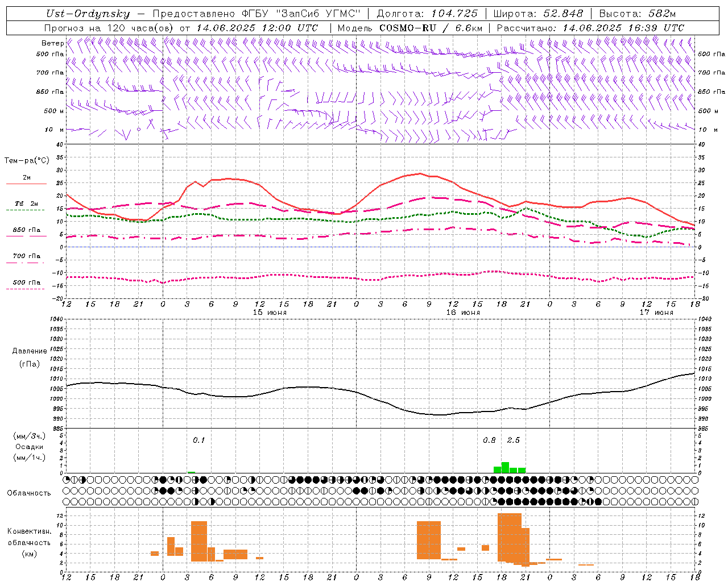Click the Тем-ра(°C) axis title
This screenshot has width=728, height=582.
pyautogui.click(x=27, y=161)
